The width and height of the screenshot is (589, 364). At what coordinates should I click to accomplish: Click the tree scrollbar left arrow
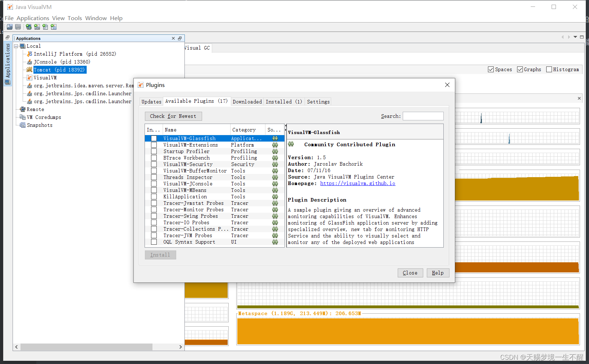click(x=17, y=347)
